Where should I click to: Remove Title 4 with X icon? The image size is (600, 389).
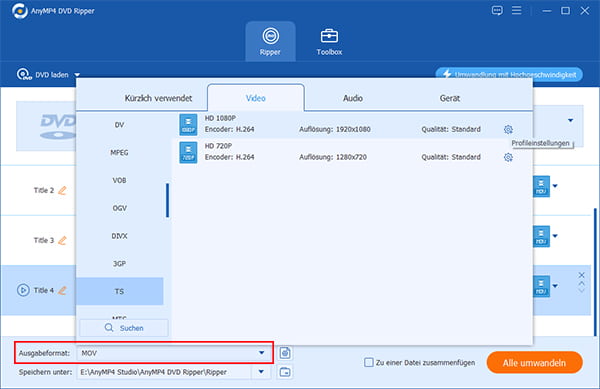click(581, 275)
